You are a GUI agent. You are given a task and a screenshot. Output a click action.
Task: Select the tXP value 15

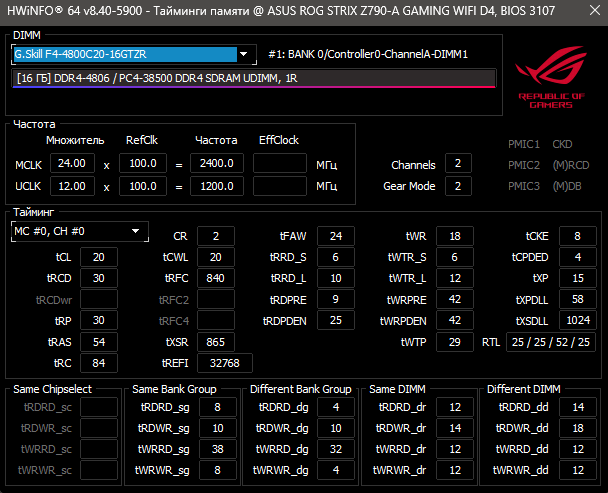(578, 278)
